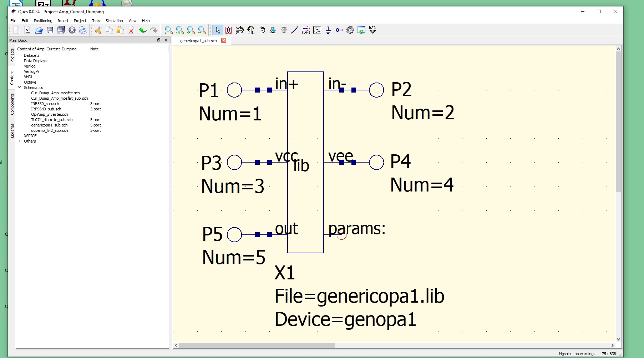The width and height of the screenshot is (644, 358).
Task: Open the Simulation menu
Action: tap(114, 21)
